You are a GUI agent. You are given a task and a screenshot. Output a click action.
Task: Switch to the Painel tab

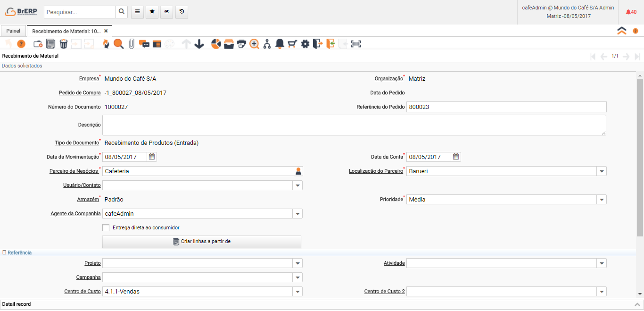(x=13, y=31)
